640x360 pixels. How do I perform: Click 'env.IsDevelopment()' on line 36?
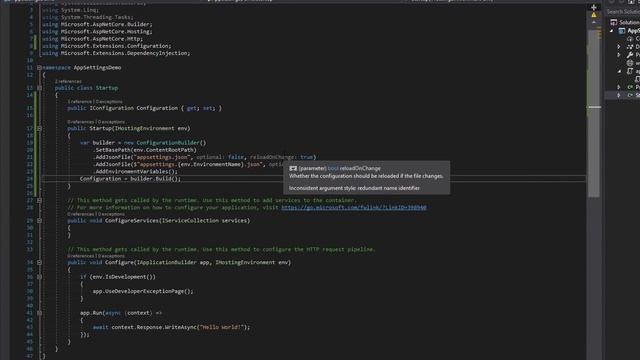[x=122, y=277]
